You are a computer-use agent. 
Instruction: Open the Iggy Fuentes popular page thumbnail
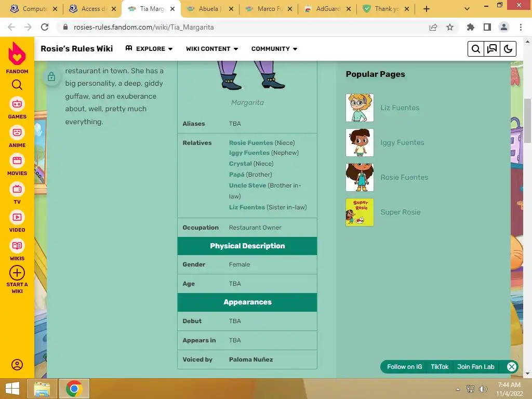click(360, 142)
